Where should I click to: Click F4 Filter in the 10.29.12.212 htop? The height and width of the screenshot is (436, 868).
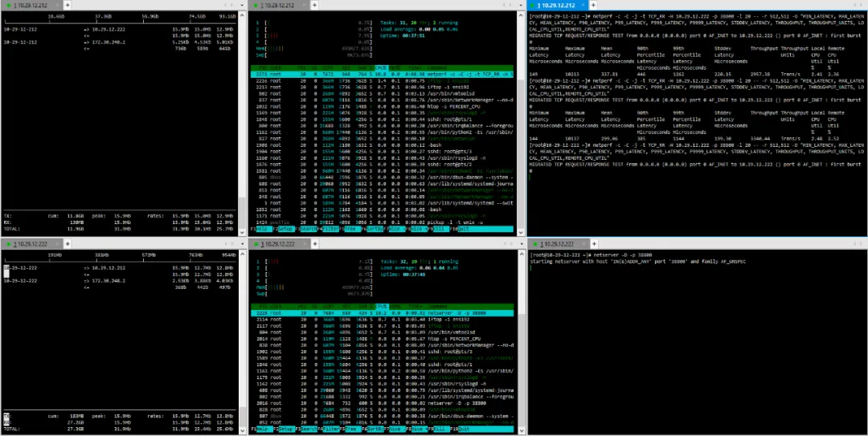328,229
